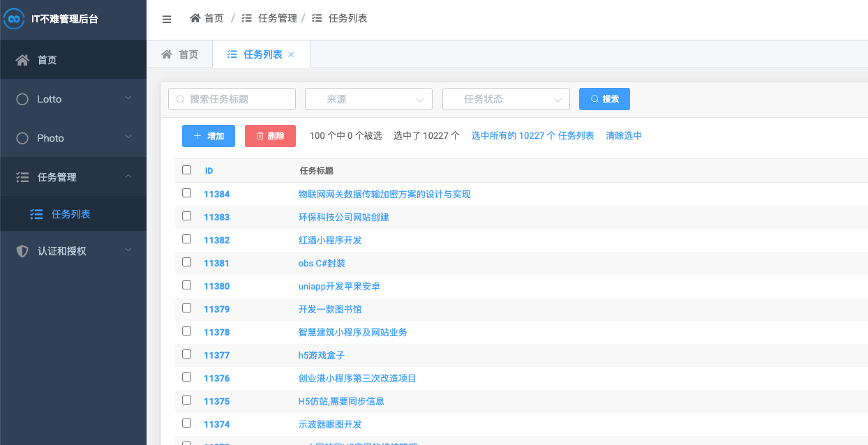The width and height of the screenshot is (868, 445).
Task: Check the box for row 11377
Action: tap(186, 354)
